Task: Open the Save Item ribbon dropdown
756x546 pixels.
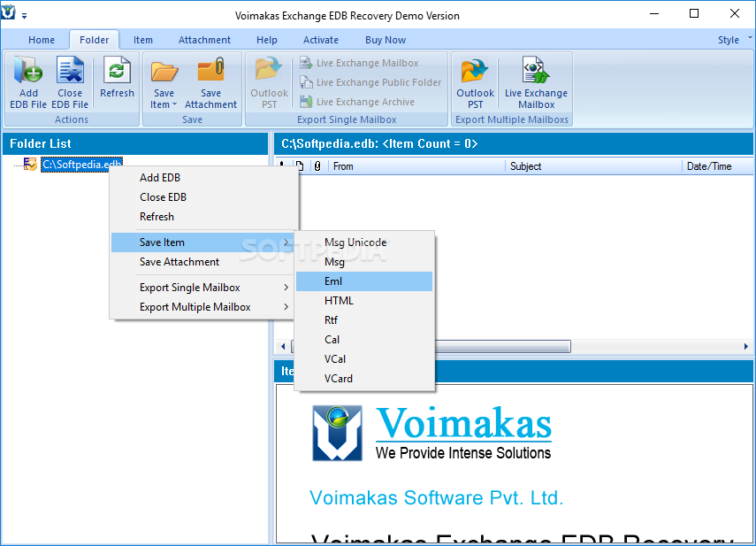Action: pos(164,82)
